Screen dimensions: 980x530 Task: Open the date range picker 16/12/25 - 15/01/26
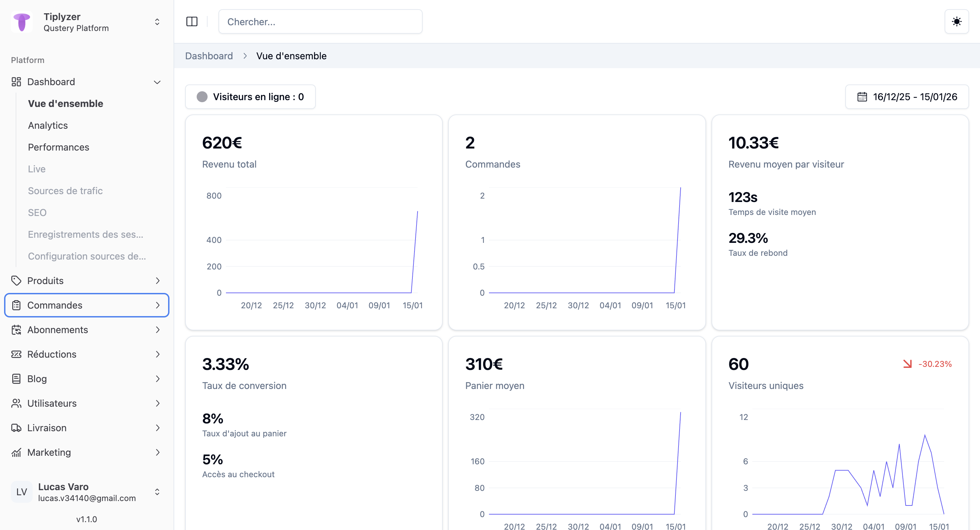907,97
